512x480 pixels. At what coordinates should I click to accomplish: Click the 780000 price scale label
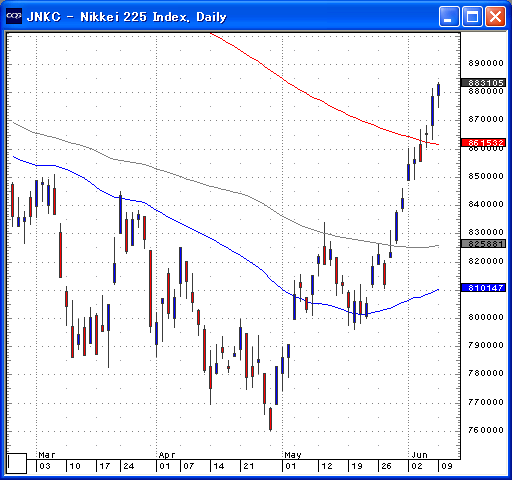486,373
